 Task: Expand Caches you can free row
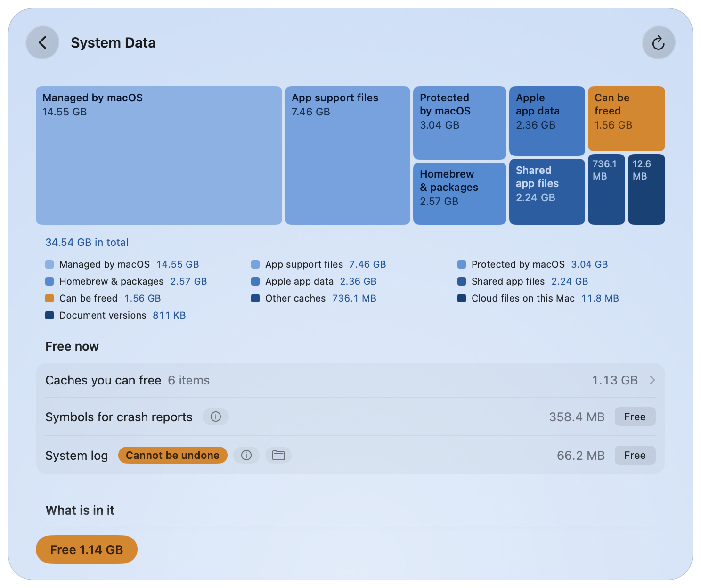coord(350,380)
